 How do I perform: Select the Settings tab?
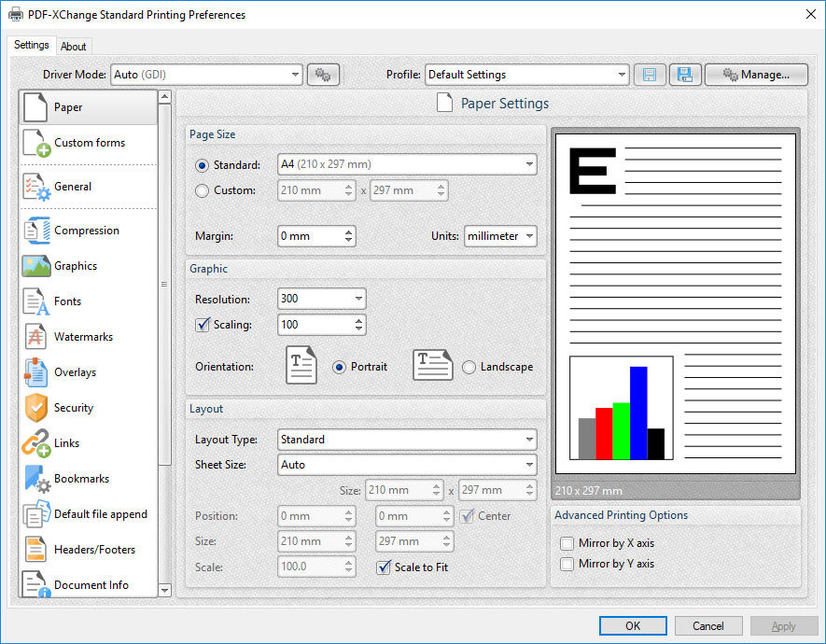coord(31,44)
